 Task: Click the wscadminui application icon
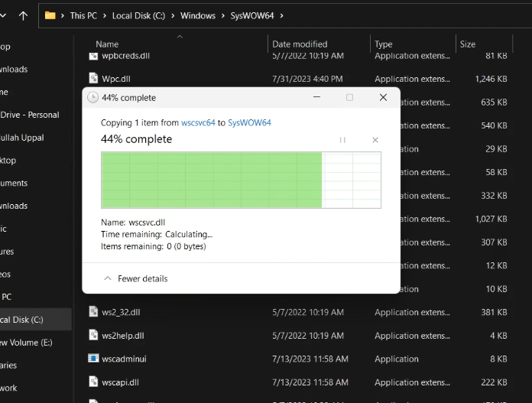coord(93,359)
